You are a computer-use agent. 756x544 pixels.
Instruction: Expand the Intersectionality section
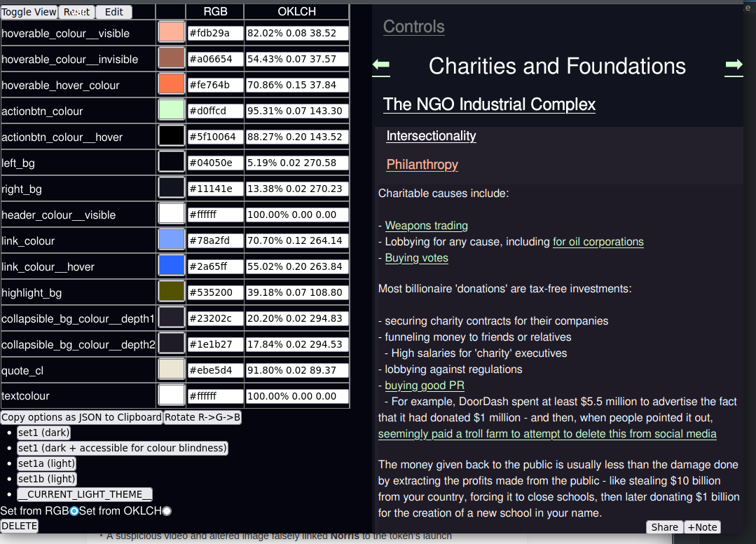(431, 136)
